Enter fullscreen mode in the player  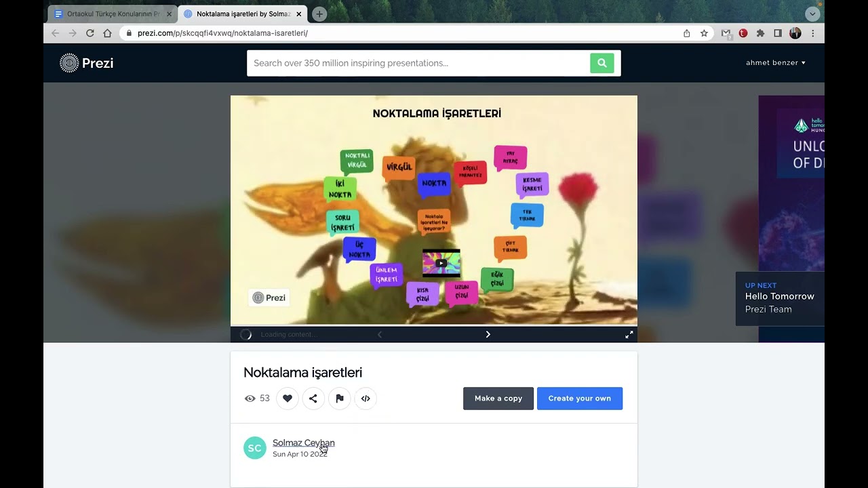pos(629,334)
